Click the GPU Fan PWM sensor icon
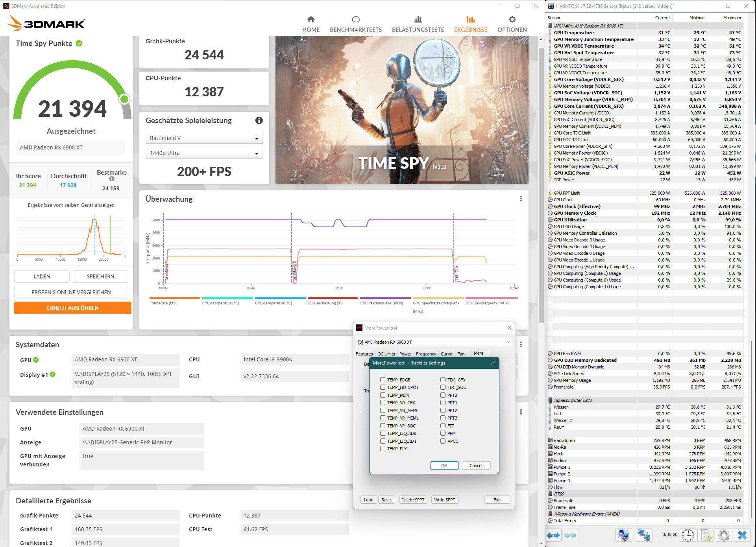756x547 pixels. pyautogui.click(x=550, y=354)
